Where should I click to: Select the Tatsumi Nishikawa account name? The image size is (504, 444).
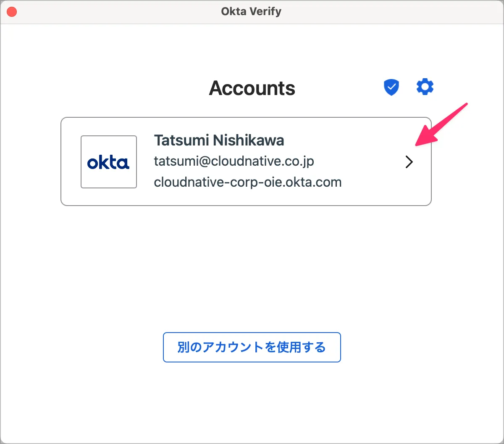tap(219, 140)
